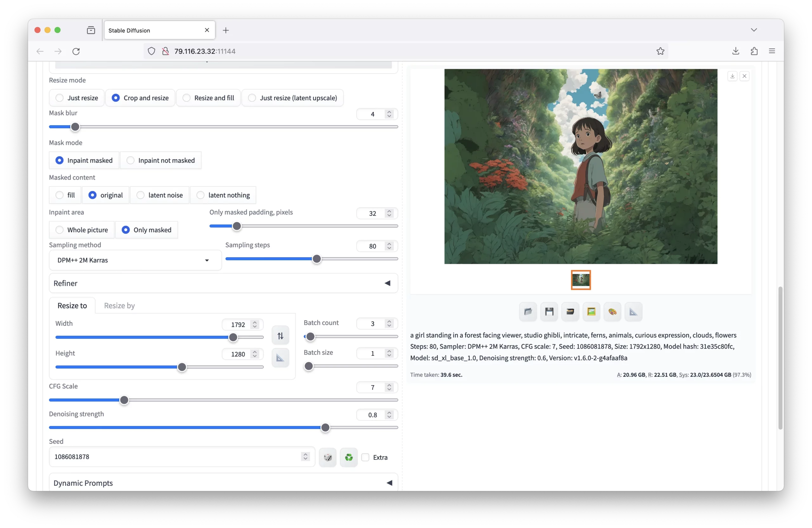
Task: Open the output images folder icon
Action: 528,311
